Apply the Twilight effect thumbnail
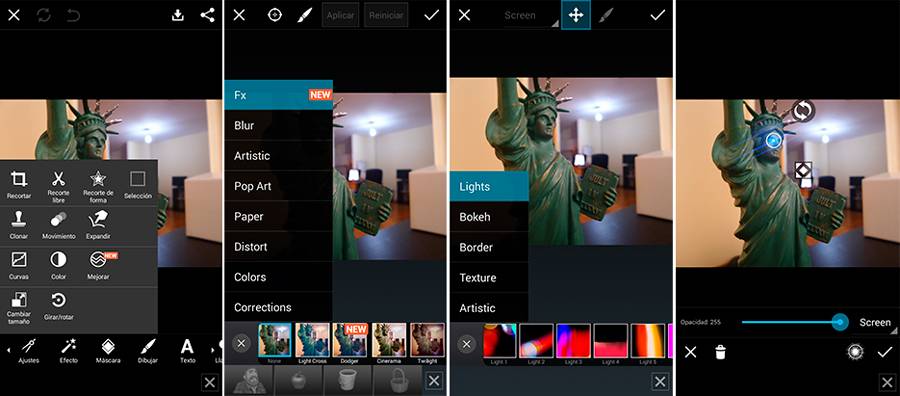 [427, 343]
